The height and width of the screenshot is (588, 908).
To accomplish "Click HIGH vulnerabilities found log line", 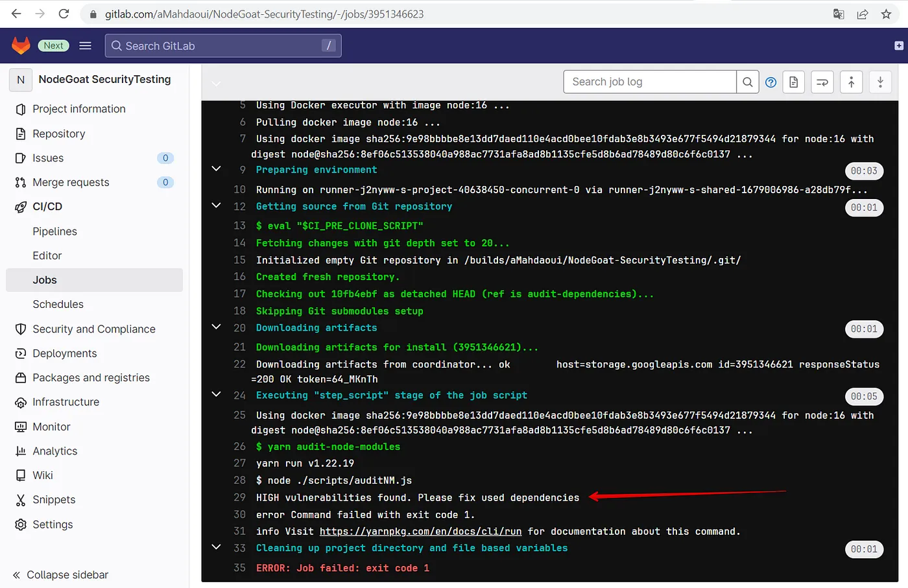I will coord(418,498).
